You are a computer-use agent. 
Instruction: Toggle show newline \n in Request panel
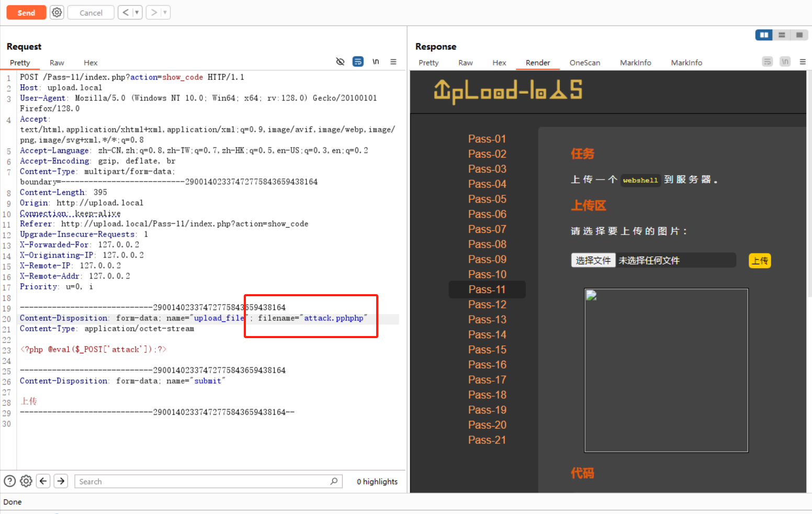pyautogui.click(x=376, y=62)
